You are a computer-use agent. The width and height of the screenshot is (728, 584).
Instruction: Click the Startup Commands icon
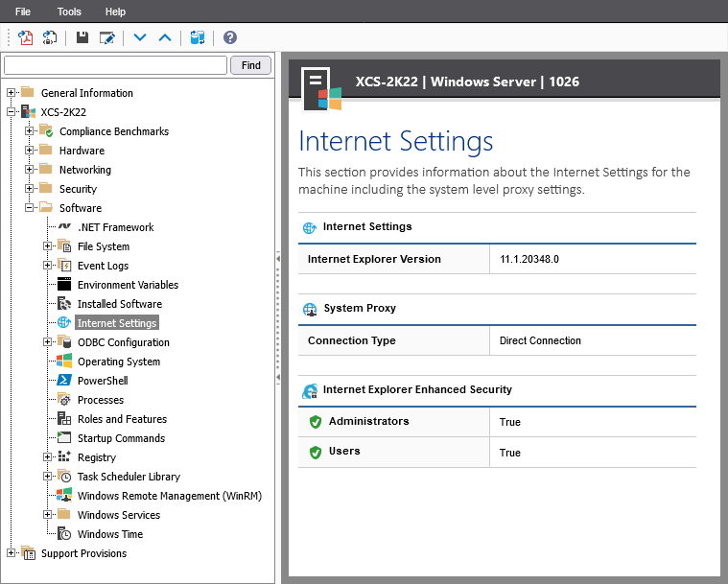(x=64, y=438)
